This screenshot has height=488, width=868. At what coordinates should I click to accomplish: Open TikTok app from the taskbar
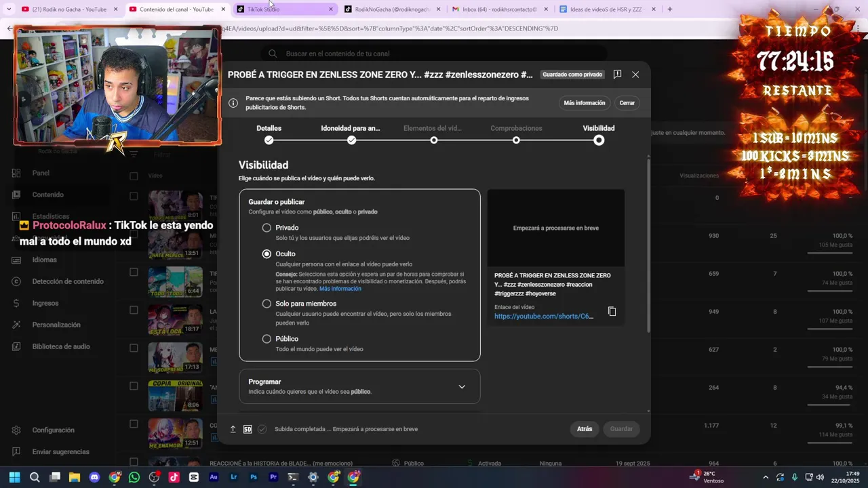(174, 477)
